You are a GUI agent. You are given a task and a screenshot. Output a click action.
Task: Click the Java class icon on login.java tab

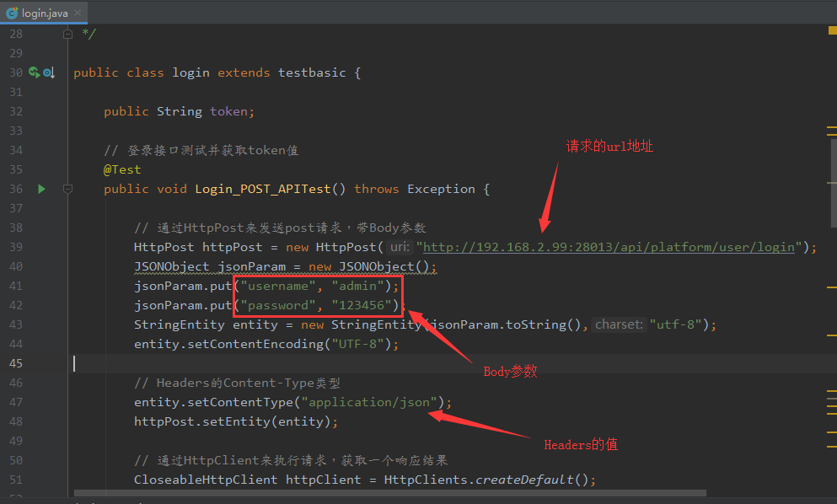(x=10, y=13)
